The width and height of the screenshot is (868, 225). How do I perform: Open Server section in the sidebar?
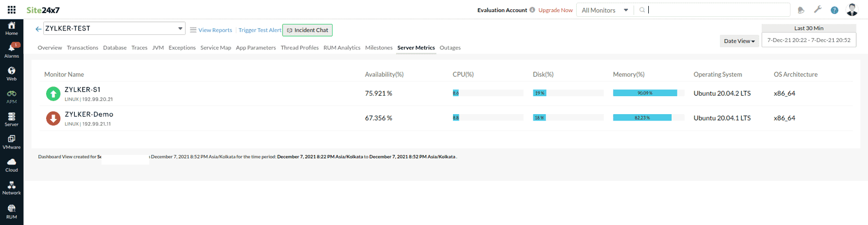click(11, 119)
